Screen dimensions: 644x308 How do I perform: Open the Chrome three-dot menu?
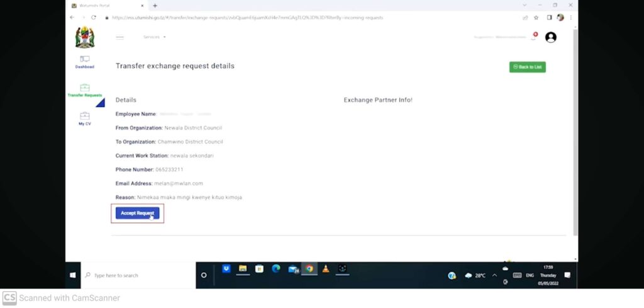pyautogui.click(x=570, y=18)
